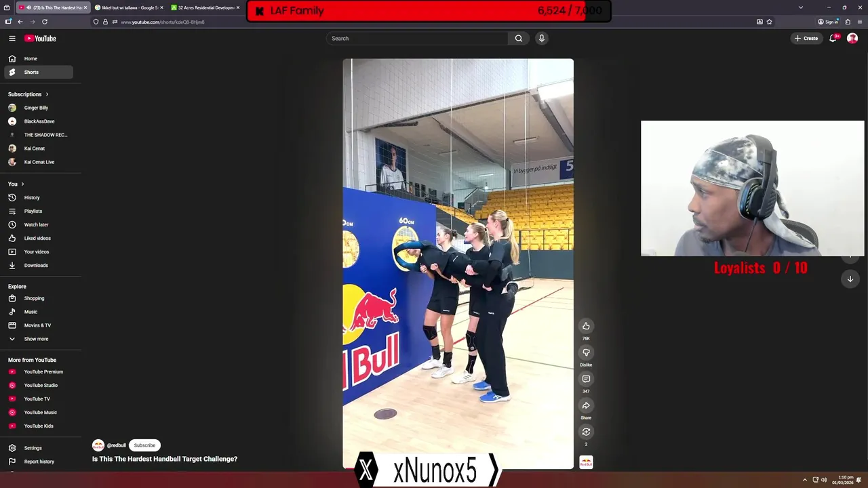
Task: Open YouTube notifications bell
Action: (833, 39)
